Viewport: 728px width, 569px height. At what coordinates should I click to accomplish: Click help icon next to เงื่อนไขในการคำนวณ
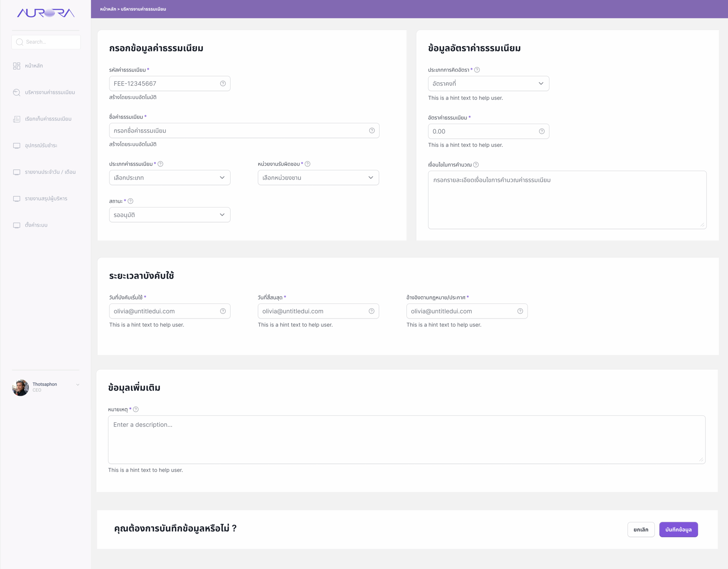tap(476, 165)
